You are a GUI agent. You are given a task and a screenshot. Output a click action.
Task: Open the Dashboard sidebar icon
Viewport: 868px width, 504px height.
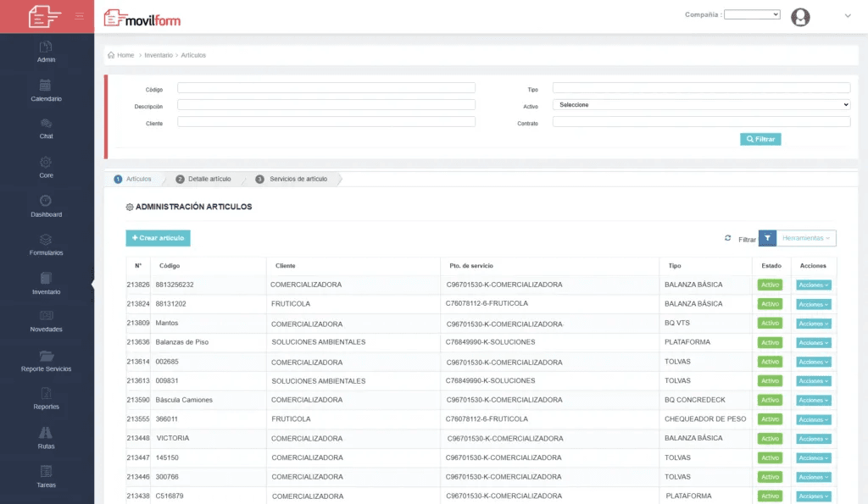coord(46,201)
